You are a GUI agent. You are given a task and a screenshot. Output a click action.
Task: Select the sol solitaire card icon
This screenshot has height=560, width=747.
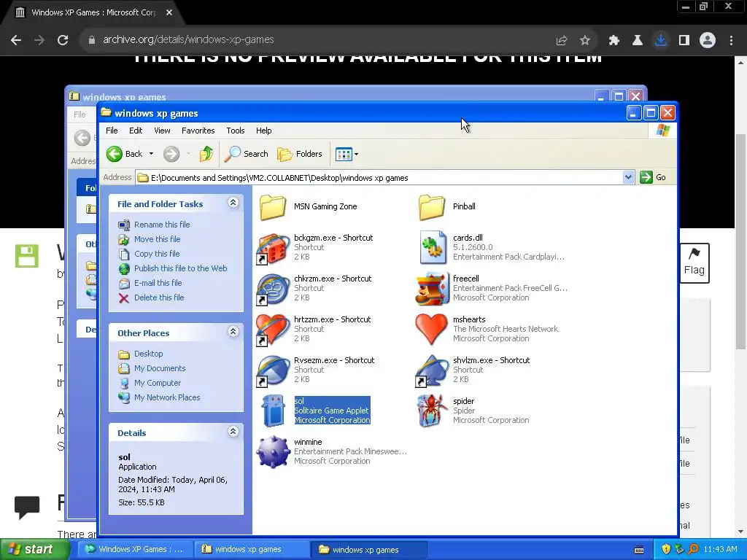273,411
